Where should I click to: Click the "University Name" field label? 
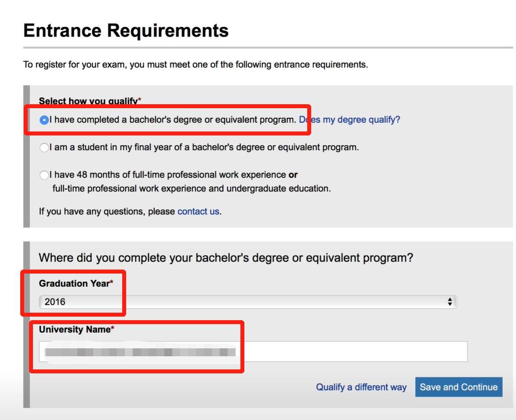point(75,329)
